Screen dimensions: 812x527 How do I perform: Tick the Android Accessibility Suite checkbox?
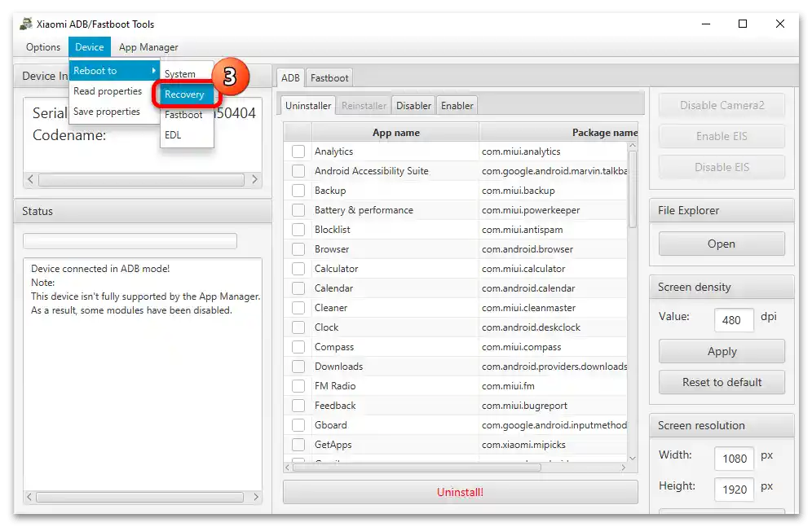pyautogui.click(x=298, y=171)
